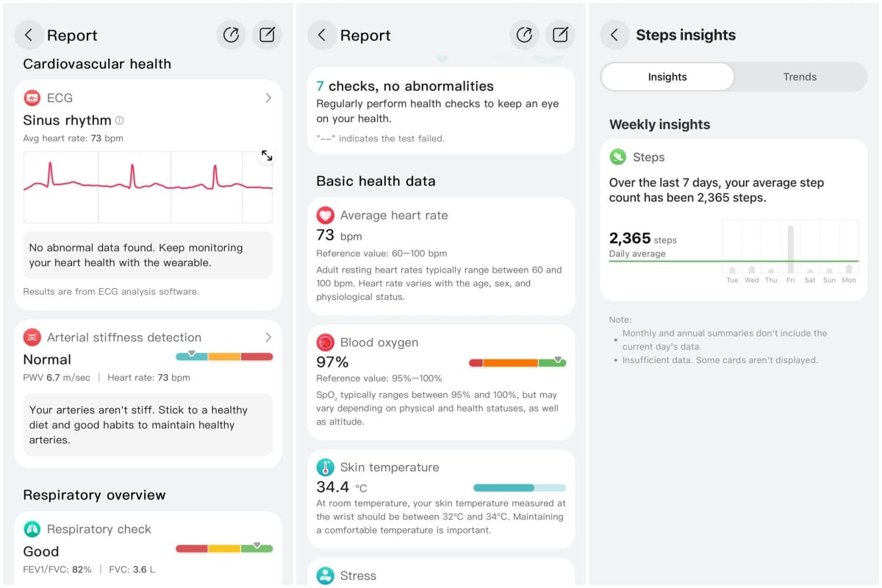Screen dimensions: 882x588
Task: Open Arterial stiffness detection details chevron
Action: 268,337
